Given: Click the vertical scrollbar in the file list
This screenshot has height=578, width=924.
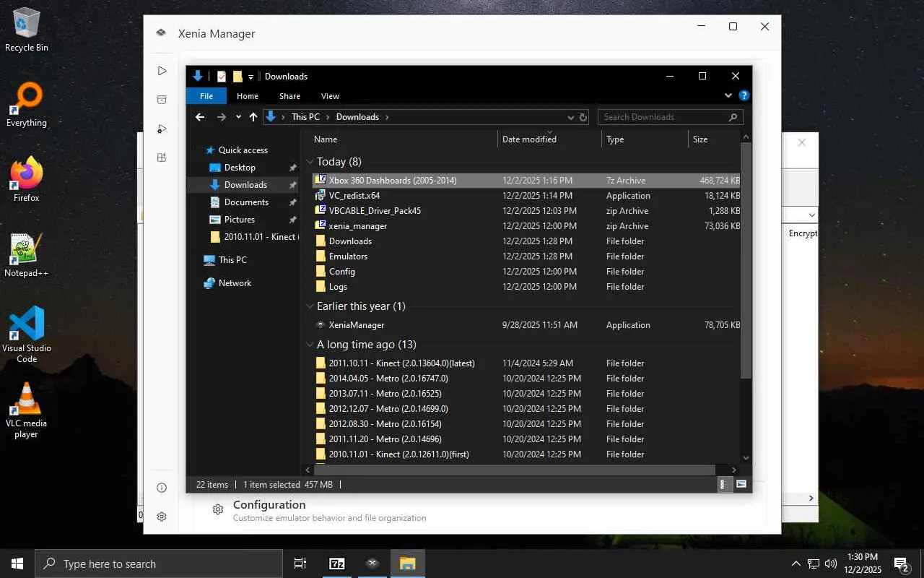Looking at the screenshot, I should tap(746, 260).
